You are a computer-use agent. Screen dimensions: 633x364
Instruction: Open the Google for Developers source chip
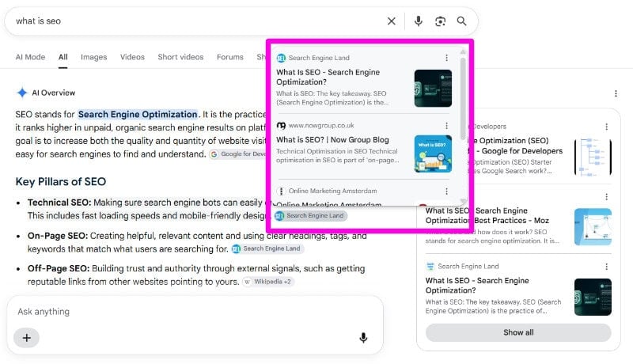238,154
